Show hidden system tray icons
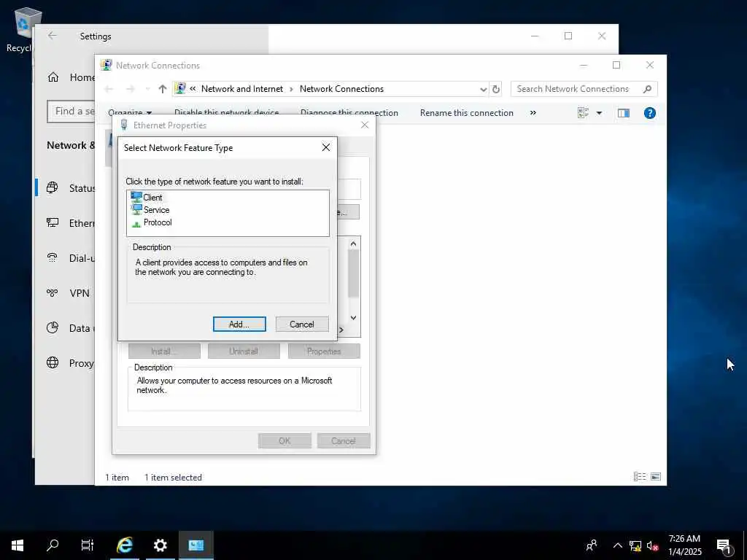The image size is (747, 560). (617, 545)
